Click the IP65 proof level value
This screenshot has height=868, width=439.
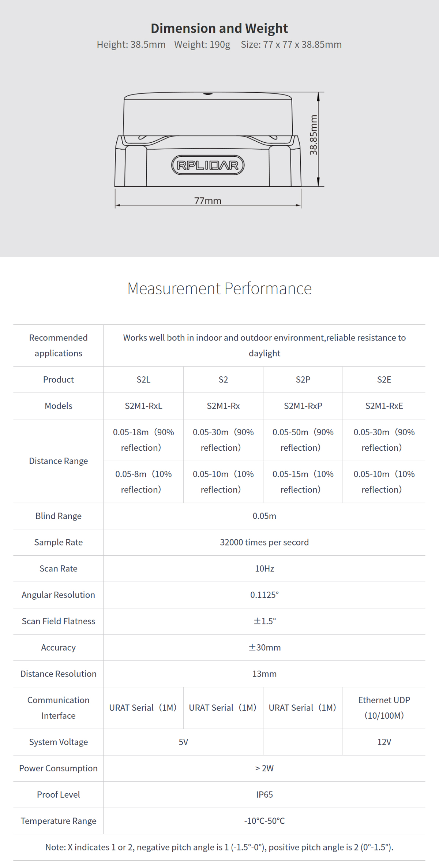[x=264, y=795]
